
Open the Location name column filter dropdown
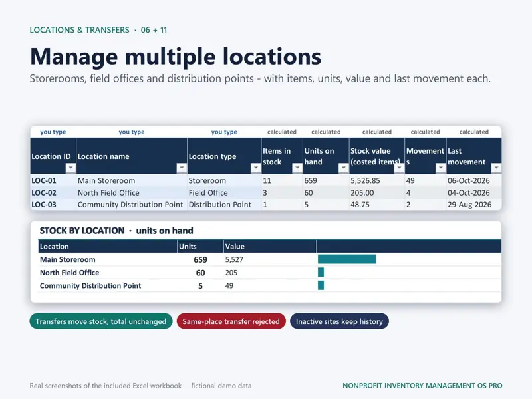[x=182, y=168]
